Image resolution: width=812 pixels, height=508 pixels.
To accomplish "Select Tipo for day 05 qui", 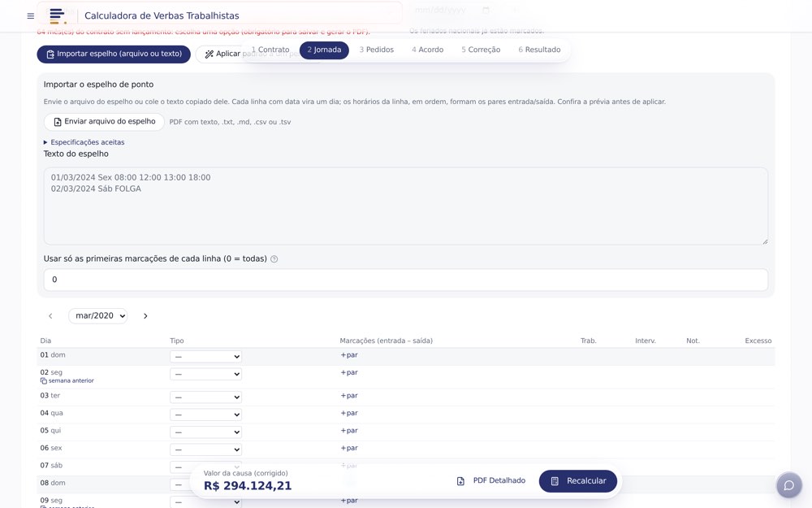I will tap(205, 432).
